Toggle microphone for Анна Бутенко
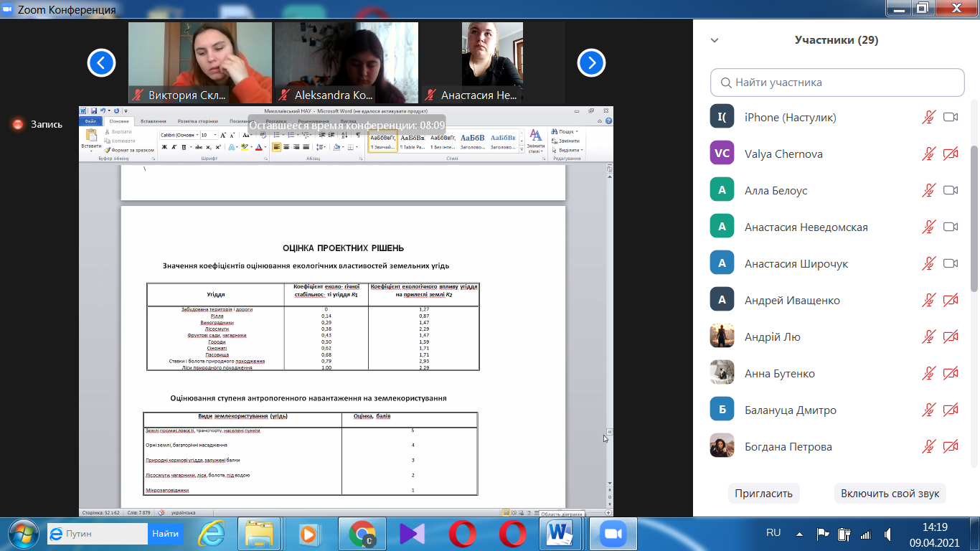 928,373
